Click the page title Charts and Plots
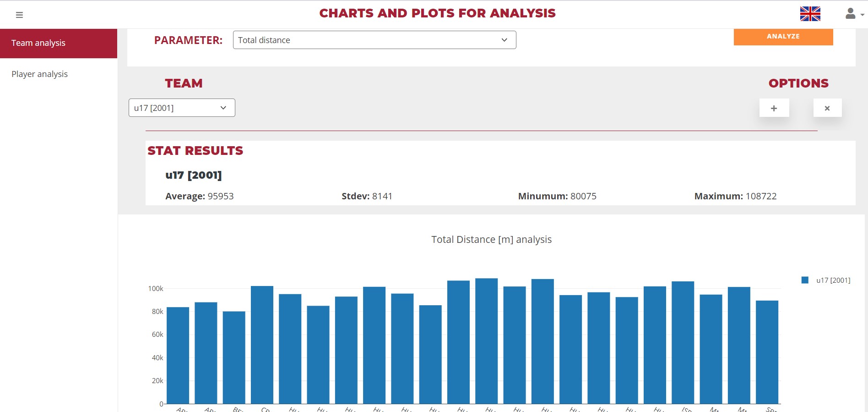The image size is (868, 412). (437, 13)
